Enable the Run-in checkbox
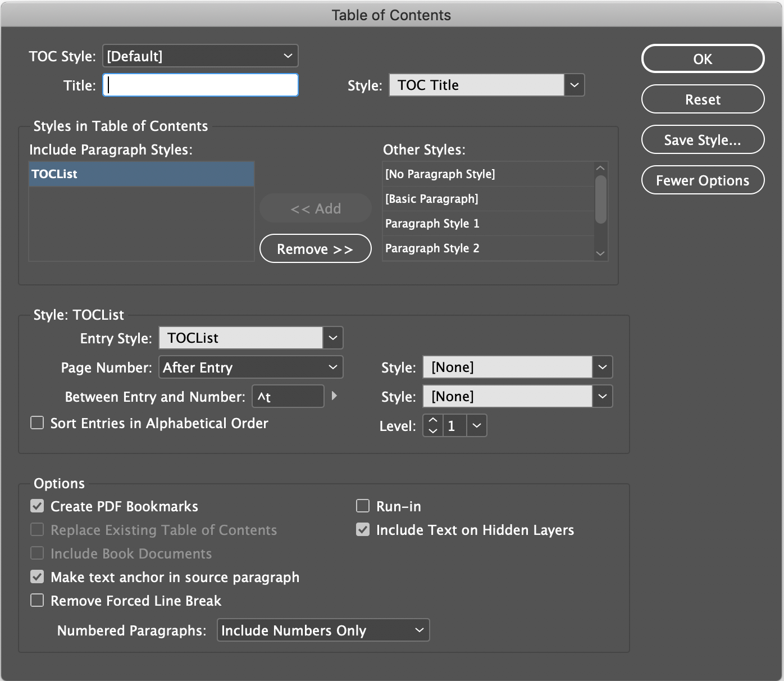784x681 pixels. (x=363, y=506)
